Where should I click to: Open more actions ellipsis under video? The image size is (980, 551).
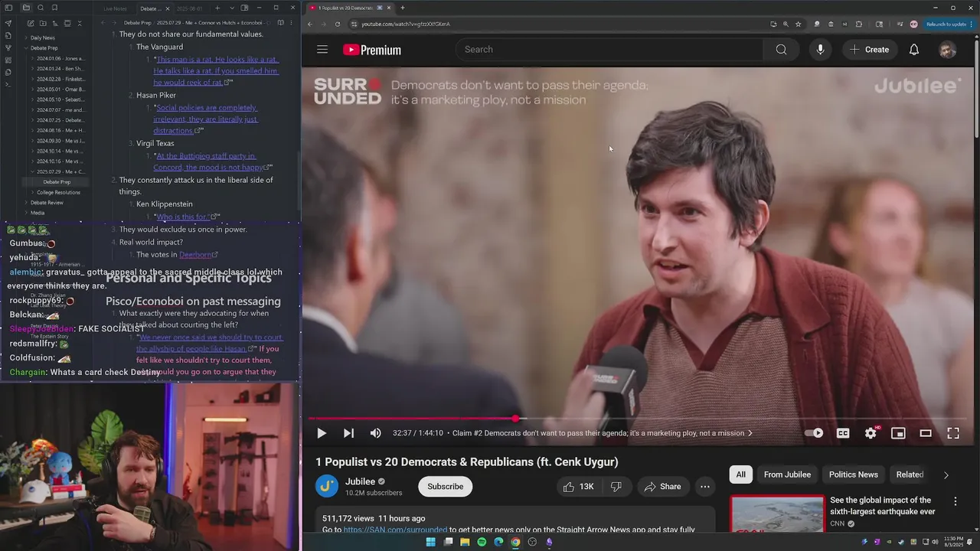pos(705,487)
